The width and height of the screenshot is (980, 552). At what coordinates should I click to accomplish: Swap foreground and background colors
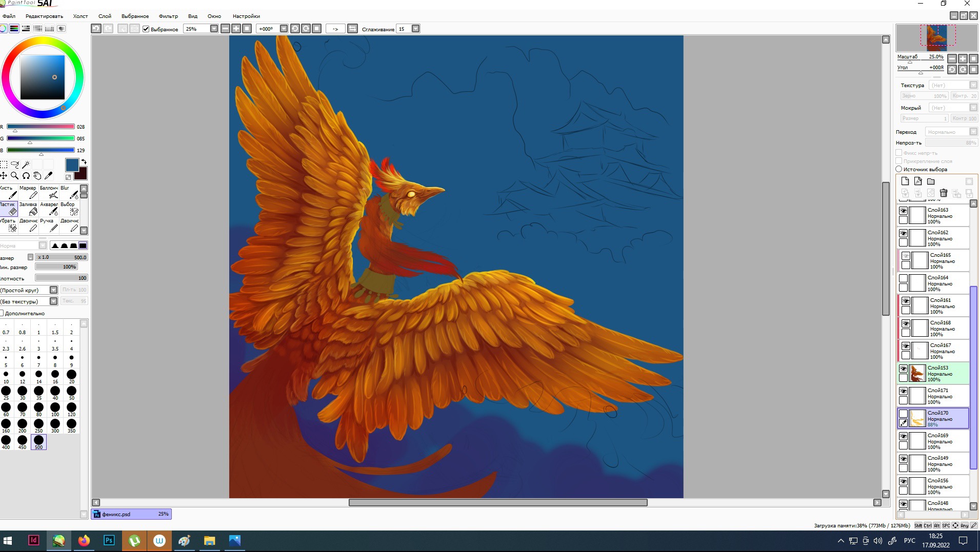(84, 162)
